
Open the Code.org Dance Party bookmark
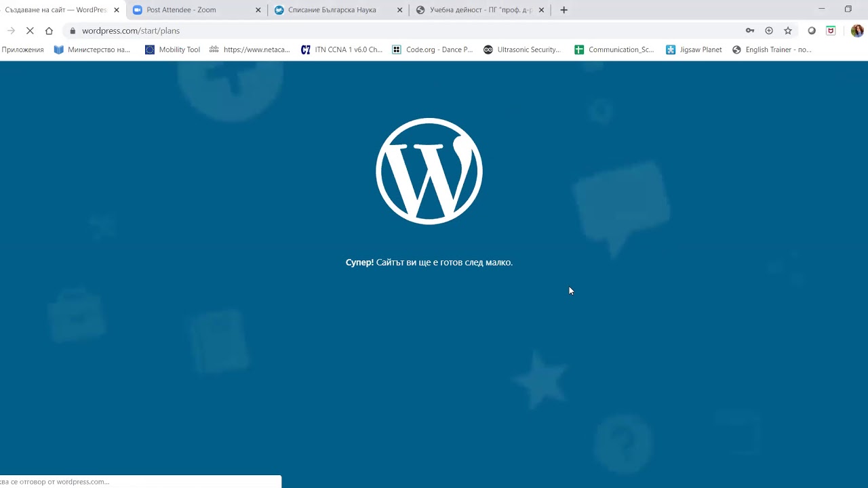coord(433,49)
